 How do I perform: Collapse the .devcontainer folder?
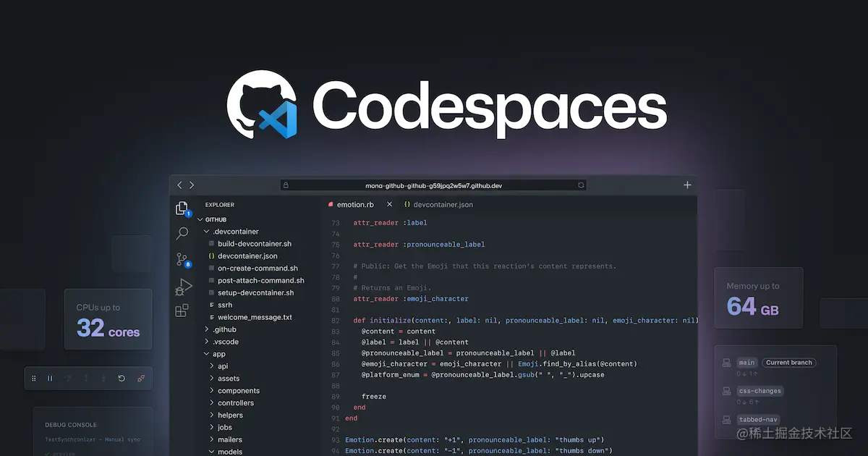point(207,232)
